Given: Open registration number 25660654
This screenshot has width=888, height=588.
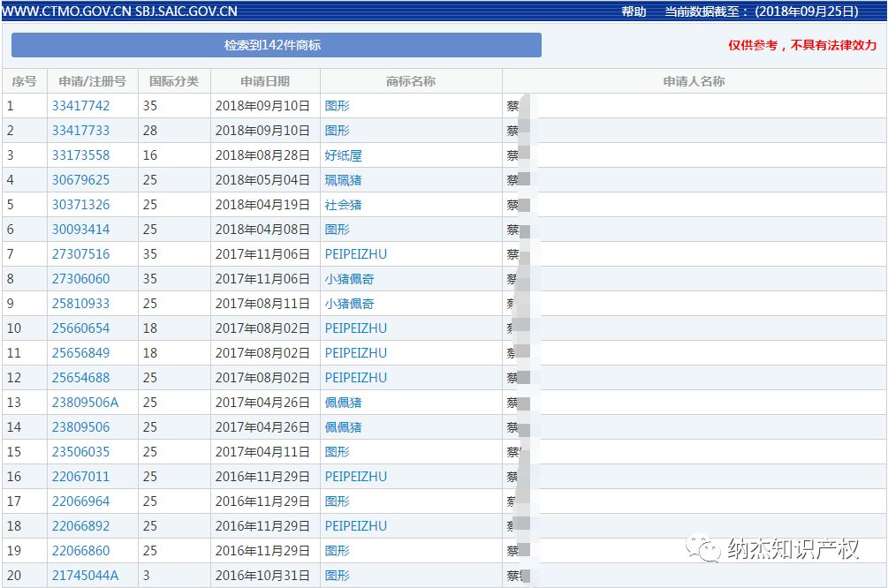Looking at the screenshot, I should point(80,328).
